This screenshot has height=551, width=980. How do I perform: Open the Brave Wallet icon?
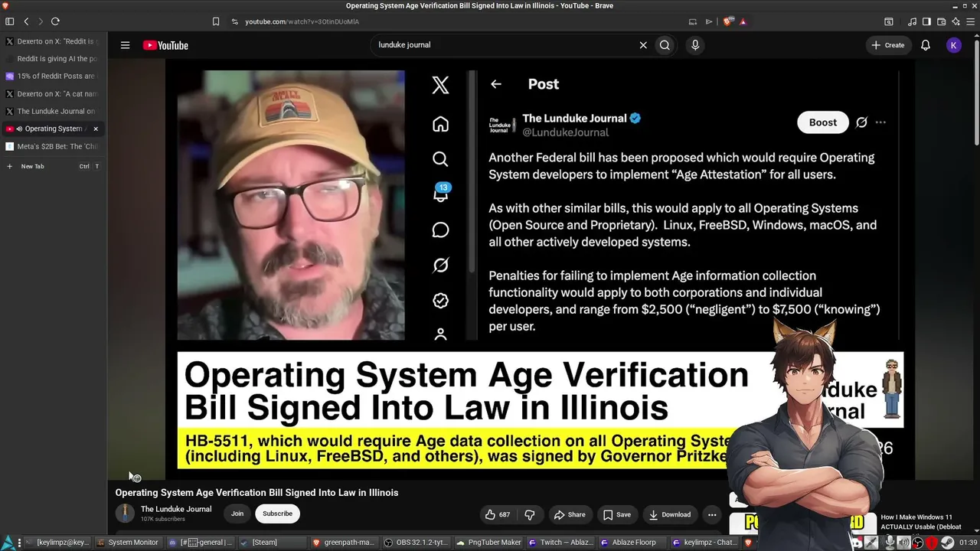tap(941, 21)
